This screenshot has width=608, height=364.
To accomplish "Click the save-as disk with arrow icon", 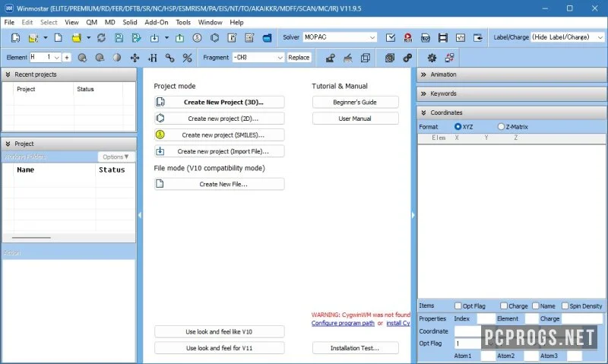I will 136,37.
